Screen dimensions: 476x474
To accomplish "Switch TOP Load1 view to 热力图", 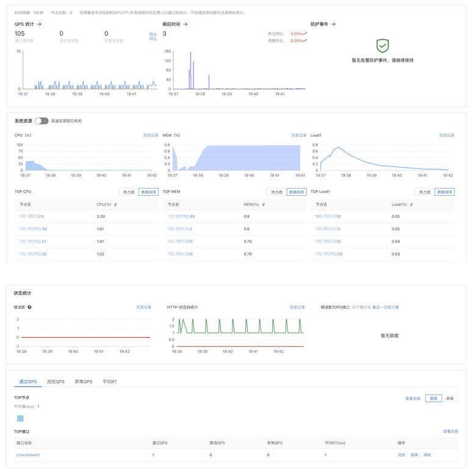I will point(425,192).
